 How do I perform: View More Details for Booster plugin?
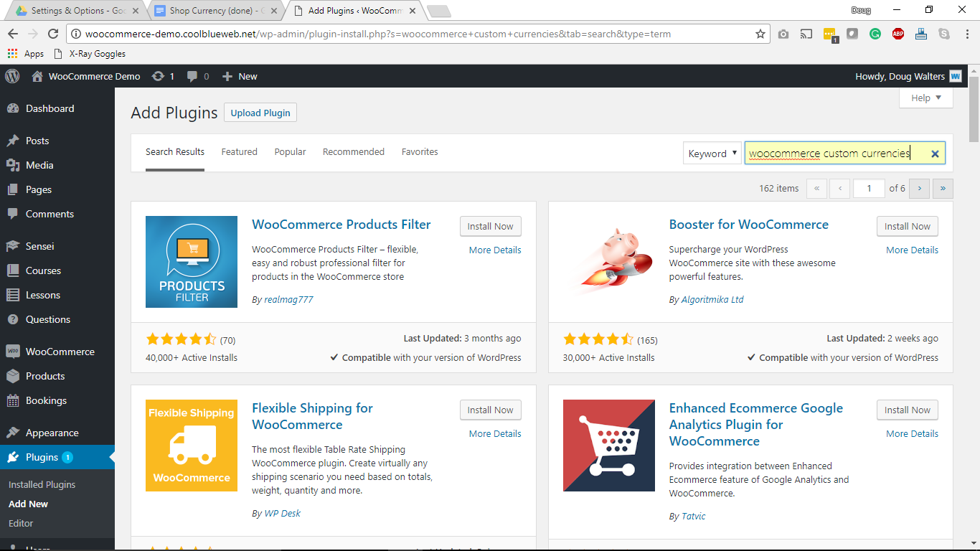(x=912, y=250)
